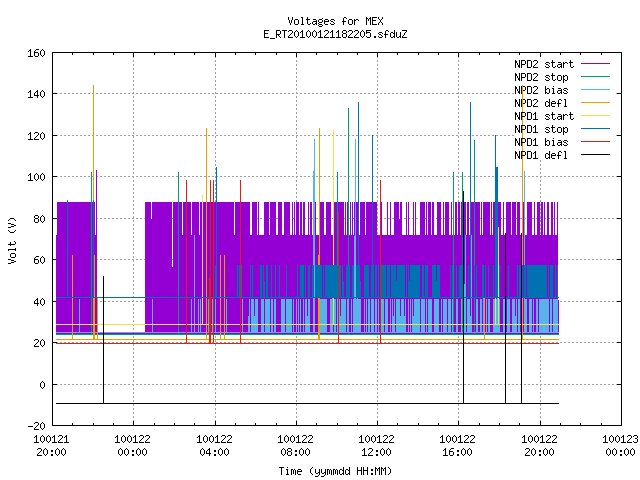The height and width of the screenshot is (480, 640).
Task: Click the y-axis tick value 100
Action: pyautogui.click(x=36, y=177)
